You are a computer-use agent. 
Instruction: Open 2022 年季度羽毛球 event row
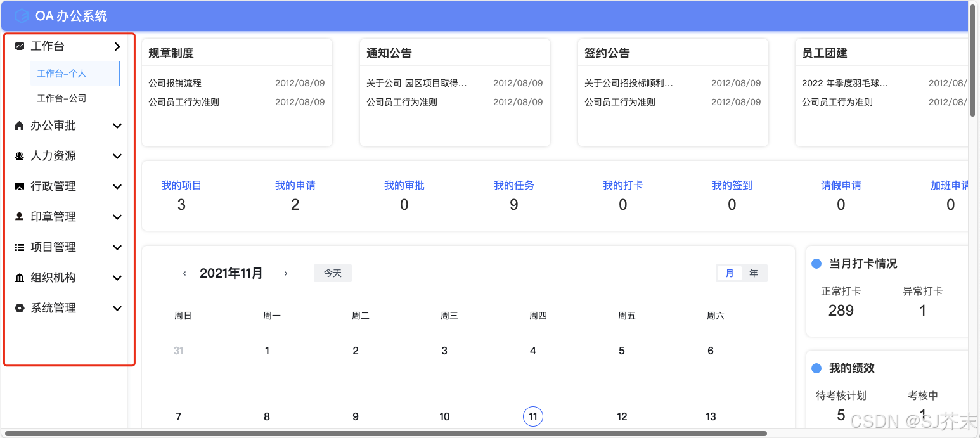coord(845,83)
